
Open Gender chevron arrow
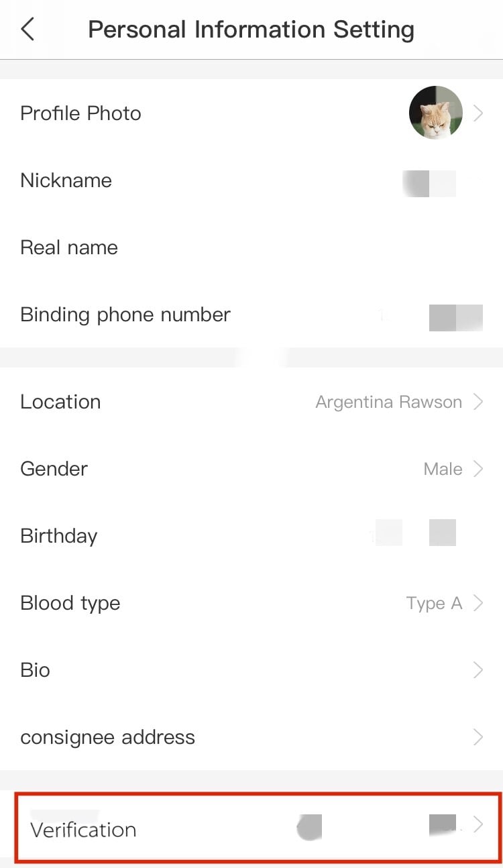coord(478,469)
